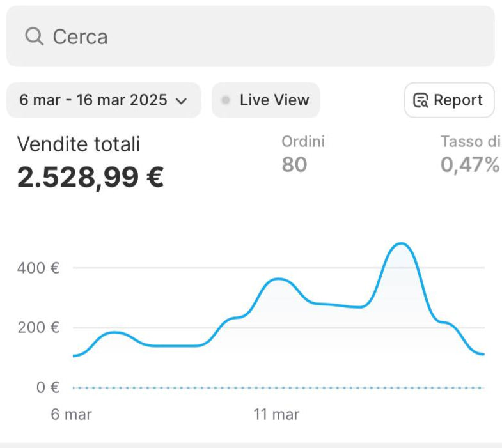Click the magnifying glass search icon

coord(35,36)
